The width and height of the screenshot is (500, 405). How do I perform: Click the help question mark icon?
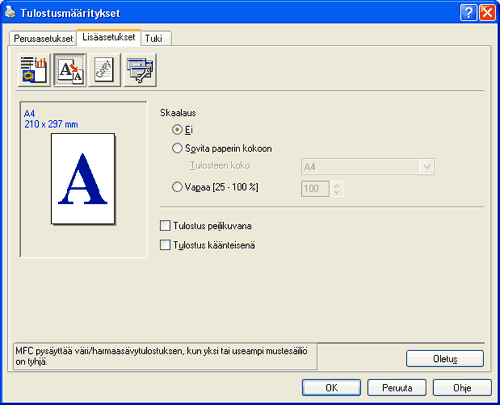[x=468, y=13]
